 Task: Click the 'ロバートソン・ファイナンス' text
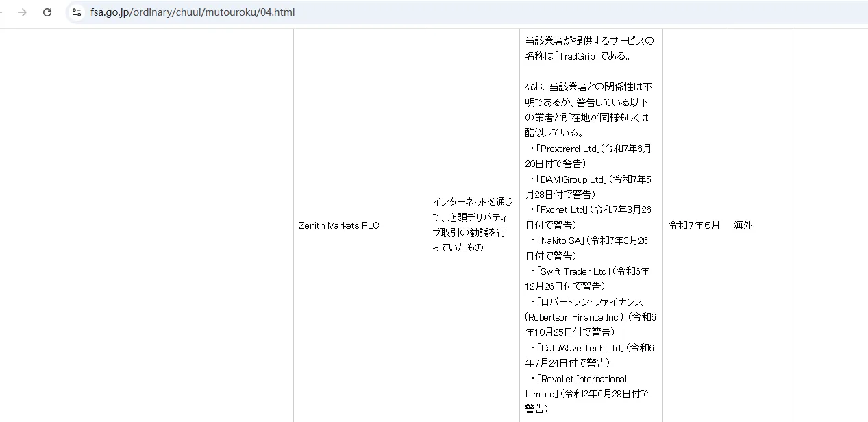(x=591, y=302)
